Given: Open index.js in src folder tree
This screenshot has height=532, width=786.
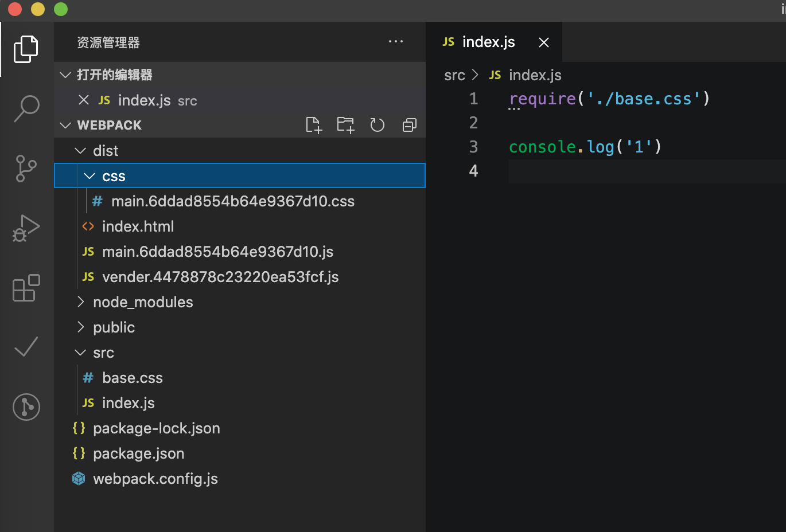Looking at the screenshot, I should coord(240,403).
